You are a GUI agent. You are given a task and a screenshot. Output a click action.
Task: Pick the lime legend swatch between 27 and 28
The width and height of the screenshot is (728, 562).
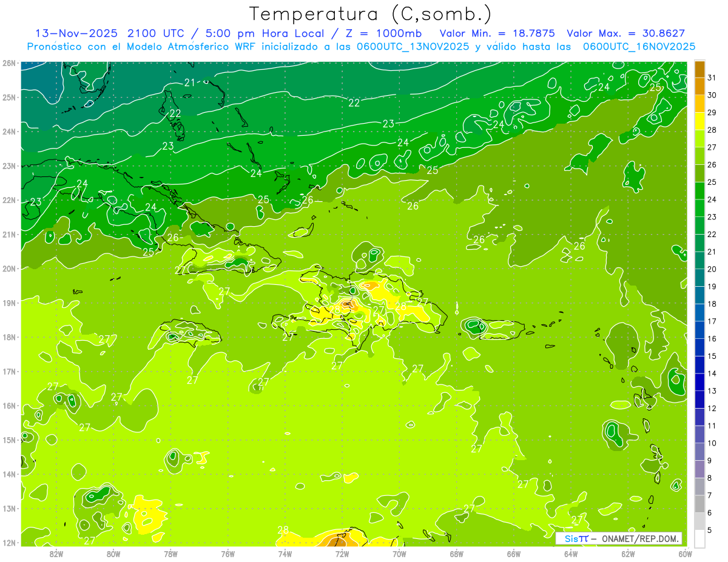tap(699, 139)
